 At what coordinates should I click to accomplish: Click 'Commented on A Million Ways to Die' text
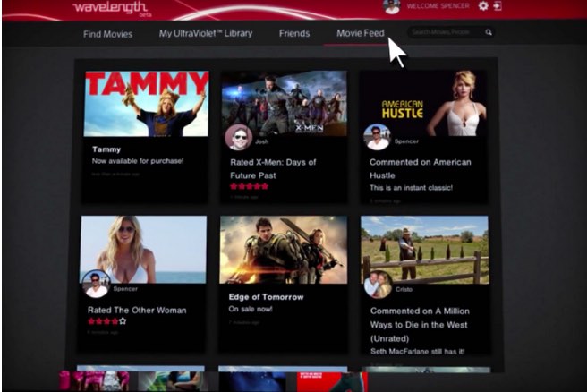pyautogui.click(x=420, y=325)
